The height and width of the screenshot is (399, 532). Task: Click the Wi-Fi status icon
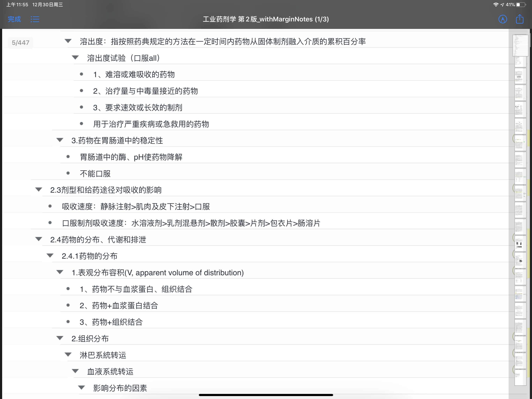(x=496, y=4)
